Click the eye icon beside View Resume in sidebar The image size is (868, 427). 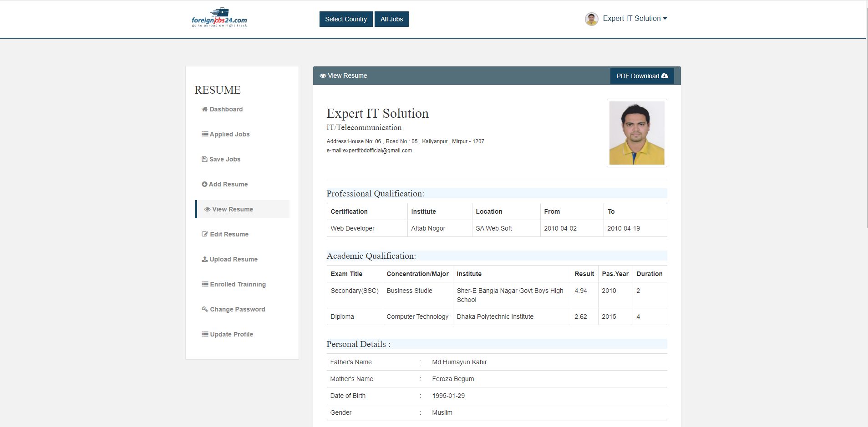[207, 209]
